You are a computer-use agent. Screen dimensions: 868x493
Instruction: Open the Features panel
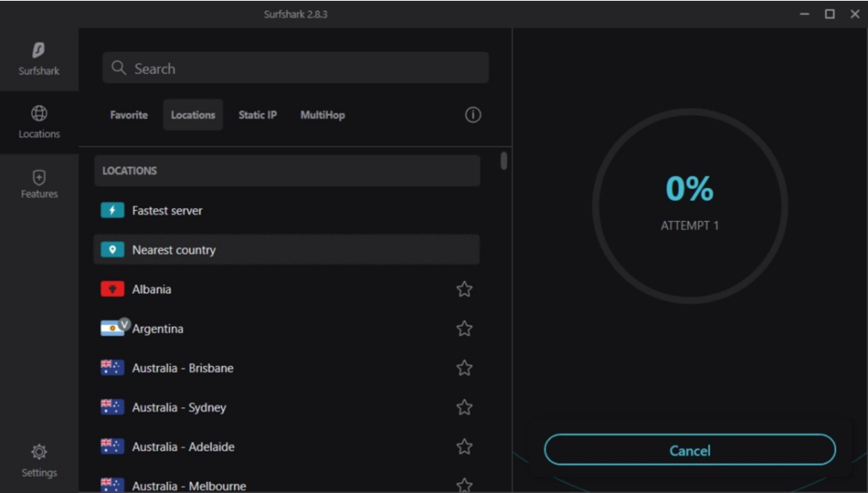coord(38,184)
